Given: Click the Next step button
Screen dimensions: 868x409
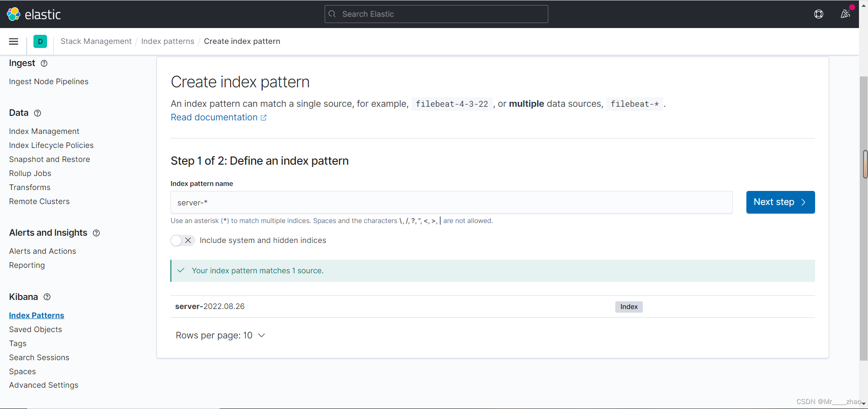Looking at the screenshot, I should (x=780, y=202).
